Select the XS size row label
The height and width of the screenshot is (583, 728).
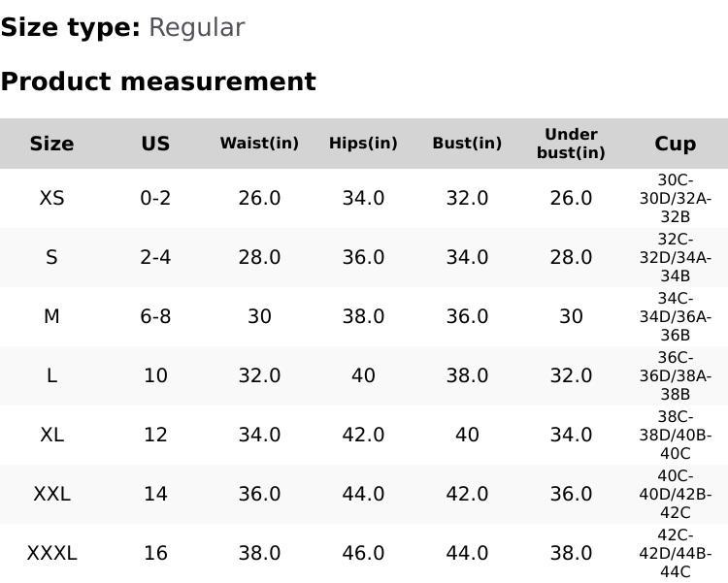[51, 198]
